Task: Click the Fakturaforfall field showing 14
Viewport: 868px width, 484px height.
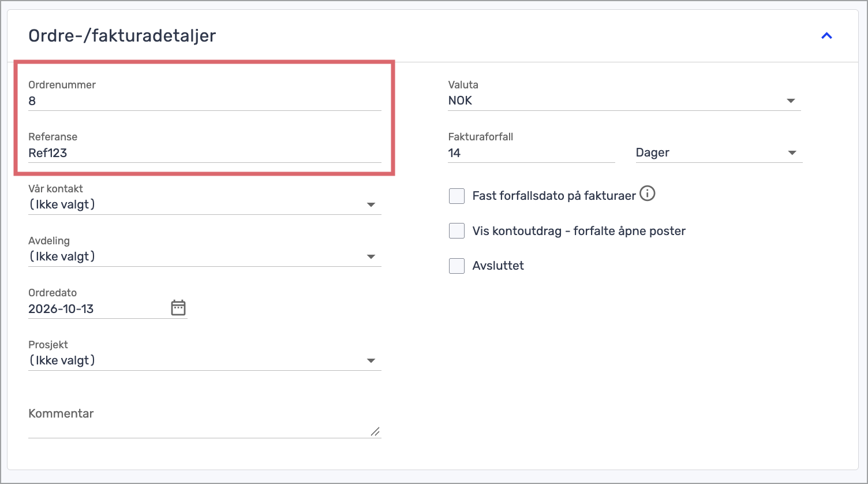Action: (532, 153)
